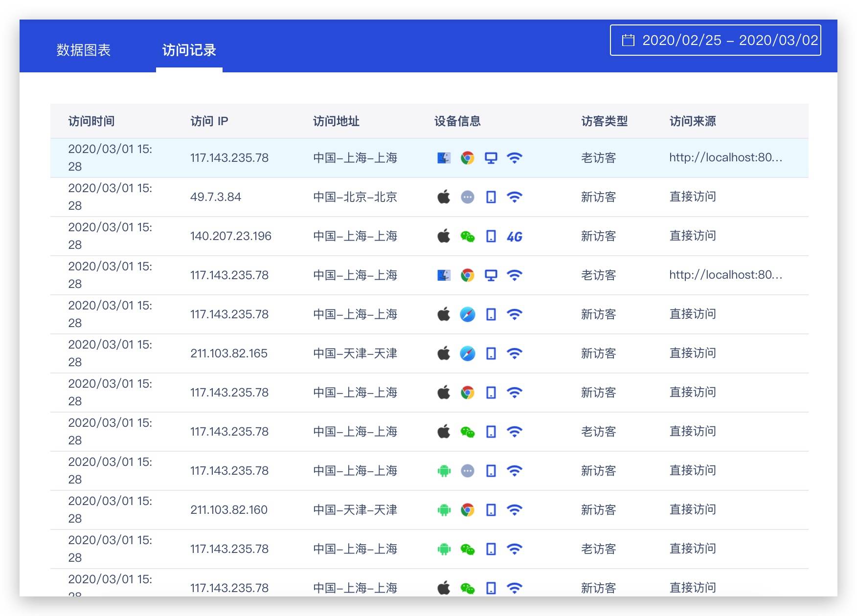Click IP address 140.207.23.196
This screenshot has height=616, width=857.
coord(231,236)
